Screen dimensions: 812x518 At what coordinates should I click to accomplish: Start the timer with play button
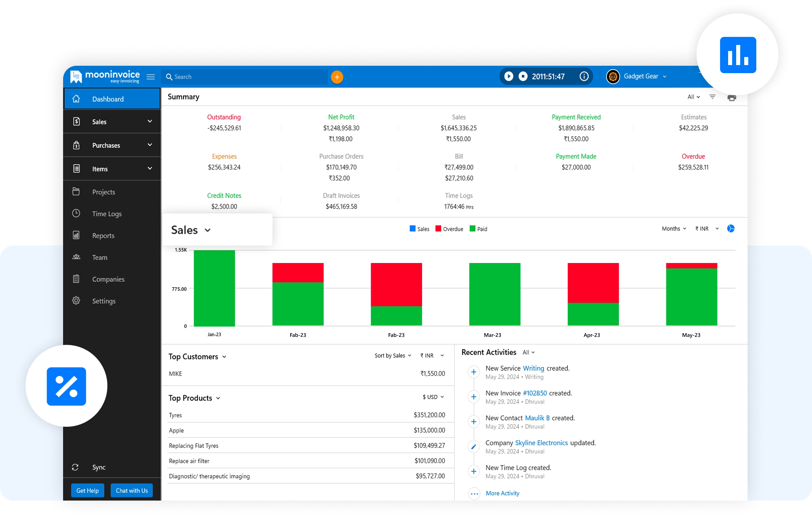509,76
